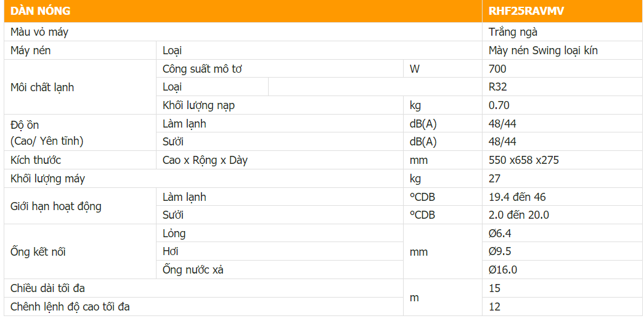Click the Công suất mô tơ cell
Screen dimensions: 644x321
202,69
